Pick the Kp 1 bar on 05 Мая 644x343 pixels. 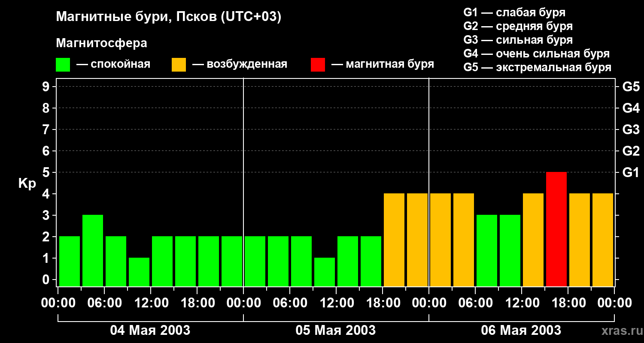(325, 272)
